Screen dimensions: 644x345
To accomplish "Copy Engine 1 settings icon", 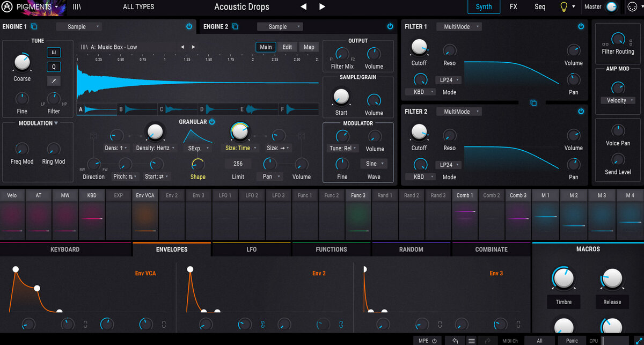I will click(x=34, y=26).
